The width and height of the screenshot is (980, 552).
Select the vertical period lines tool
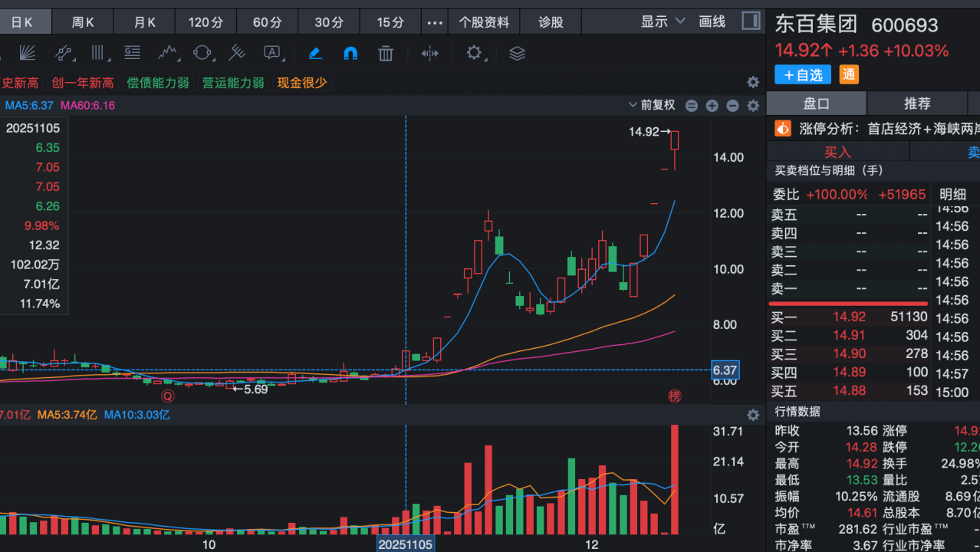(x=98, y=53)
